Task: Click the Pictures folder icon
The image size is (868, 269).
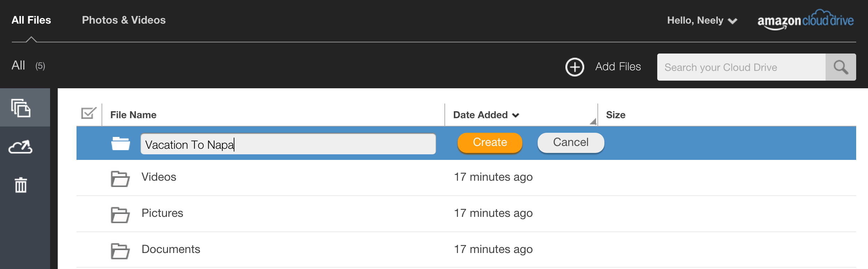Action: [120, 215]
